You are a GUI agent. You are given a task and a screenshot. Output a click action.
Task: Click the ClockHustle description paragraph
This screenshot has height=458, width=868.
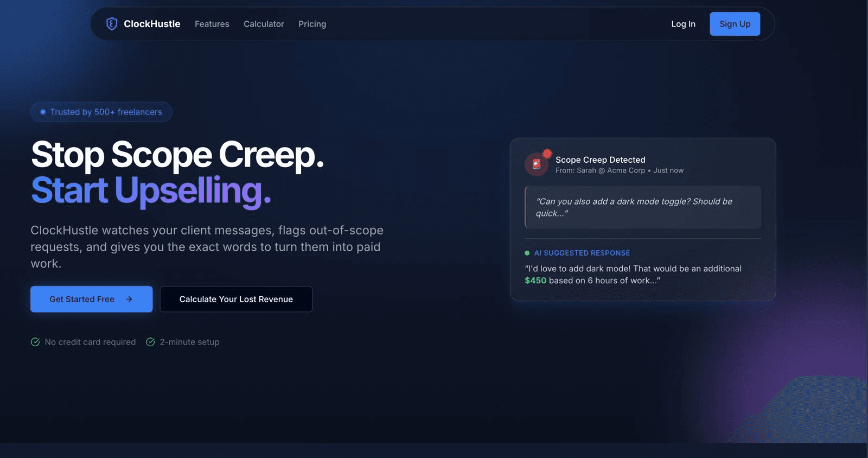[207, 247]
